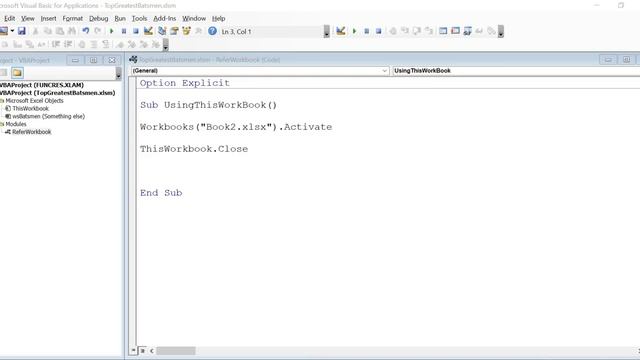Click Step Over on Debug toolbar
The width and height of the screenshot is (640, 360).
tap(417, 31)
